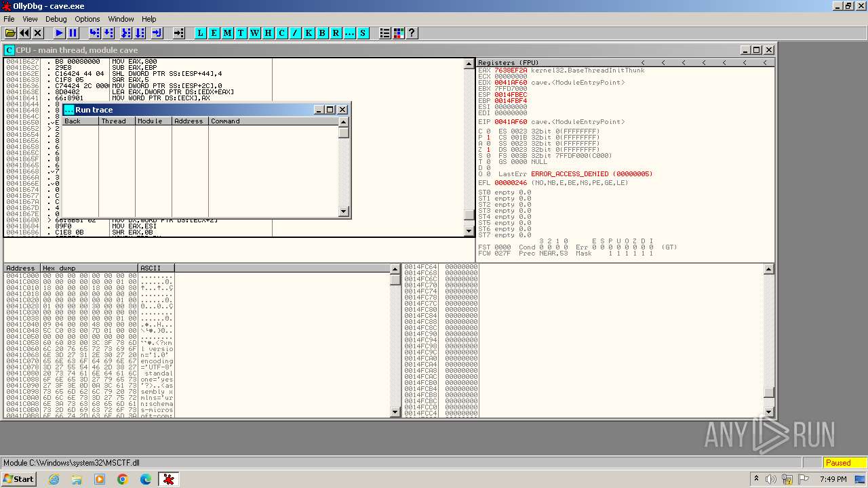The image size is (868, 488).
Task: Show Threads via the T icon
Action: click(241, 33)
